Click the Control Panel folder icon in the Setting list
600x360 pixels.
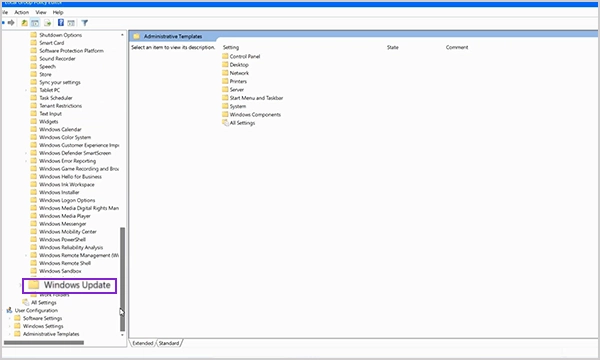[x=225, y=56]
